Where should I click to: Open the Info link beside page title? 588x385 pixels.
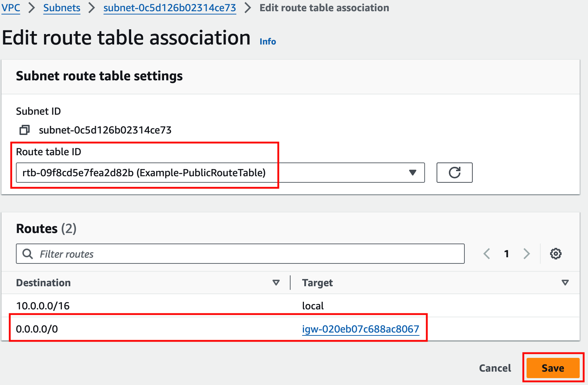[x=268, y=42]
